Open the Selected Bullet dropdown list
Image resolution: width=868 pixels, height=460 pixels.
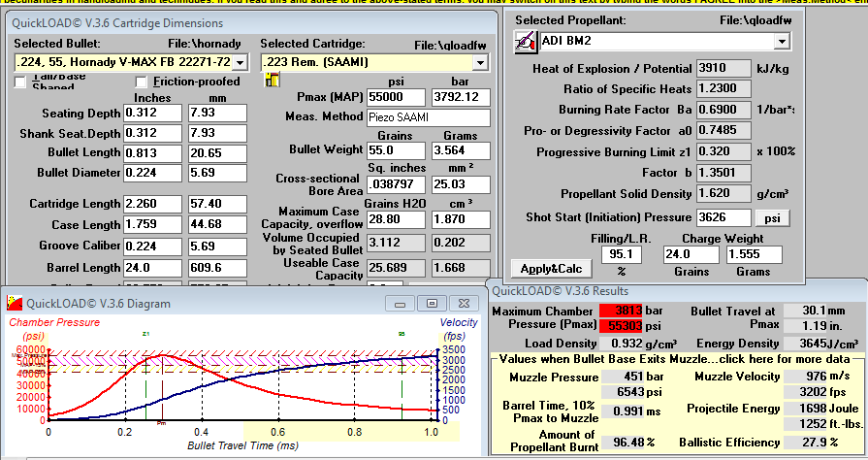pos(240,63)
